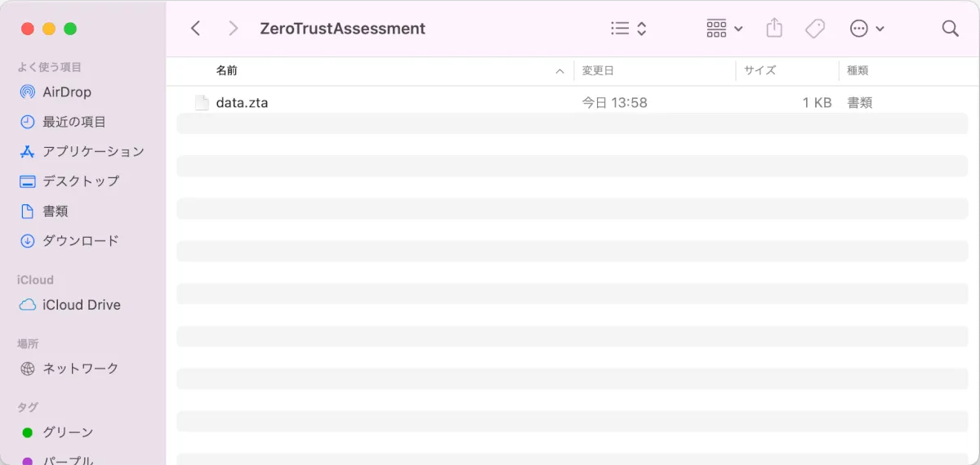This screenshot has height=465, width=980.
Task: Filter by green グリーン tag
Action: click(x=68, y=432)
